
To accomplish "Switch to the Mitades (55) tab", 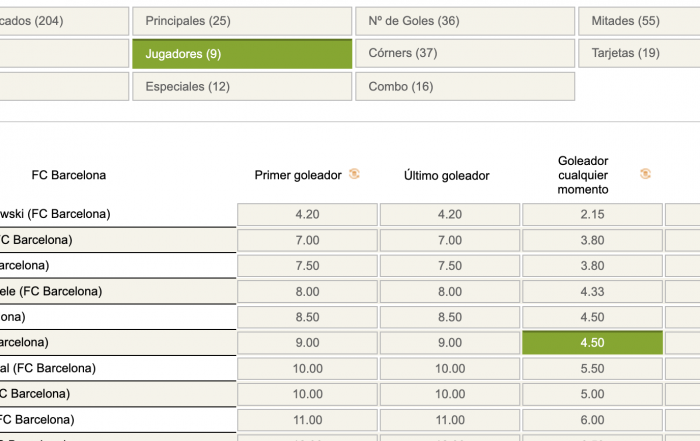I will (x=638, y=21).
